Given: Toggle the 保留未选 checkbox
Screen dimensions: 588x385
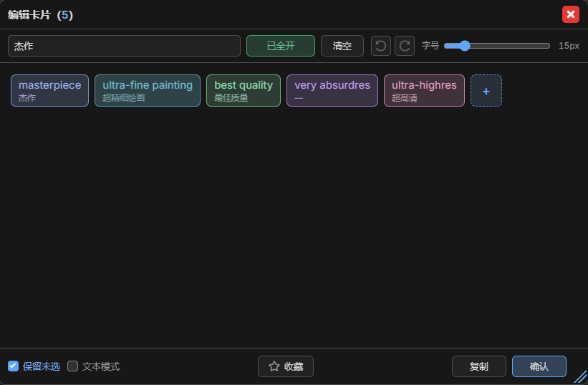Looking at the screenshot, I should click(x=13, y=366).
